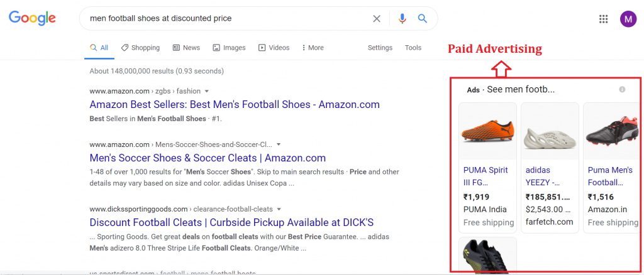Expand arrow beside dickssportinggoods.com URL
Screen dimensions: 644x275
[x=279, y=209]
